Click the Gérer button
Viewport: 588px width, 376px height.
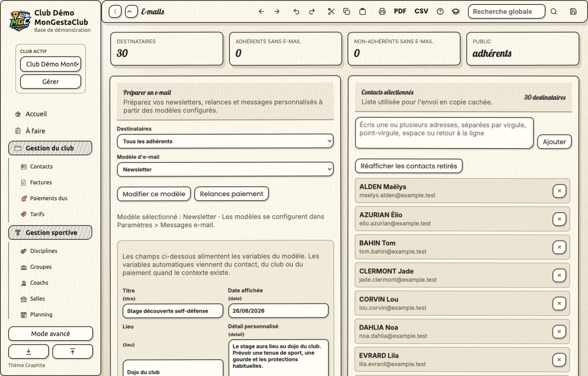pos(51,82)
